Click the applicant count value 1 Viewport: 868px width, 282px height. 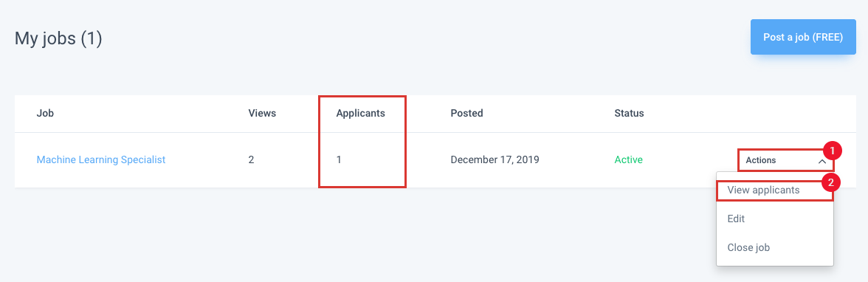click(x=339, y=159)
